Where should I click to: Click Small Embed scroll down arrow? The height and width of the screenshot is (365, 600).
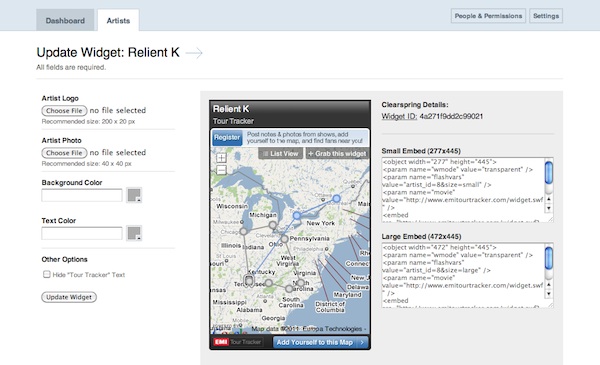pos(549,208)
